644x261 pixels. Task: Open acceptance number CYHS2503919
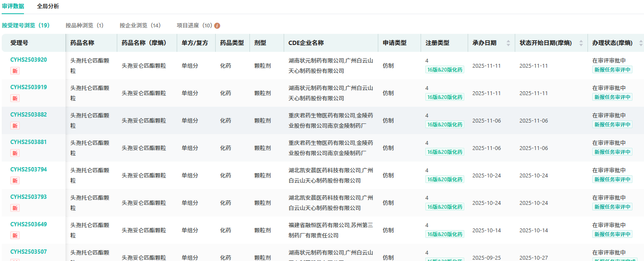pyautogui.click(x=29, y=87)
